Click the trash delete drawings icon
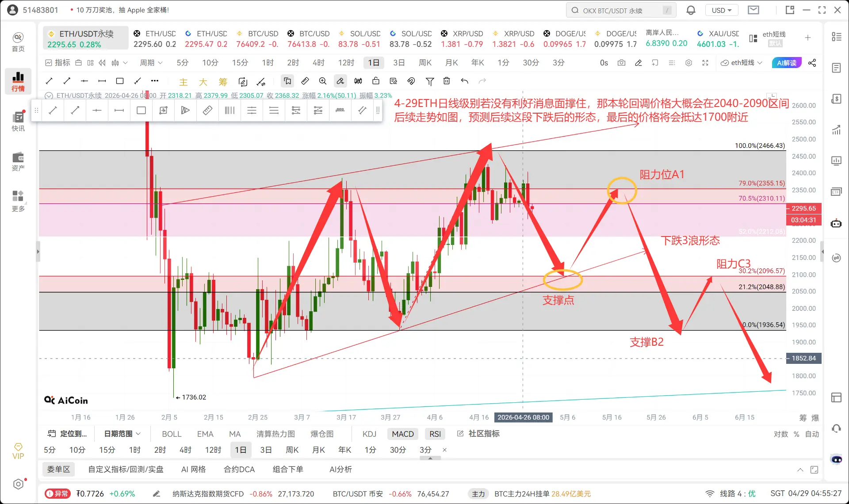The image size is (849, 504). coord(447,81)
